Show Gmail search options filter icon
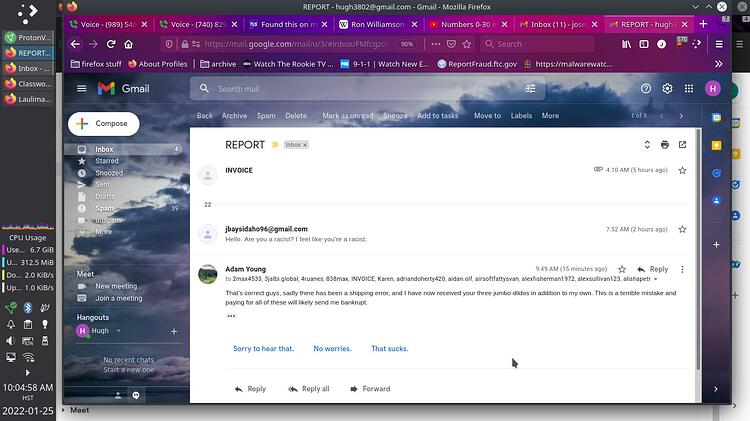 530,89
